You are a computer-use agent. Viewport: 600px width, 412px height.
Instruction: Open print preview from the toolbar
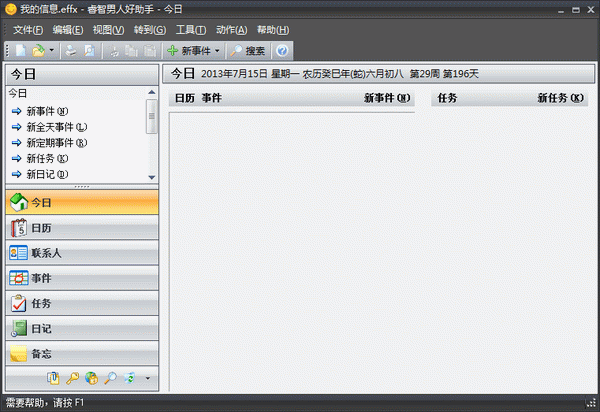[x=90, y=50]
